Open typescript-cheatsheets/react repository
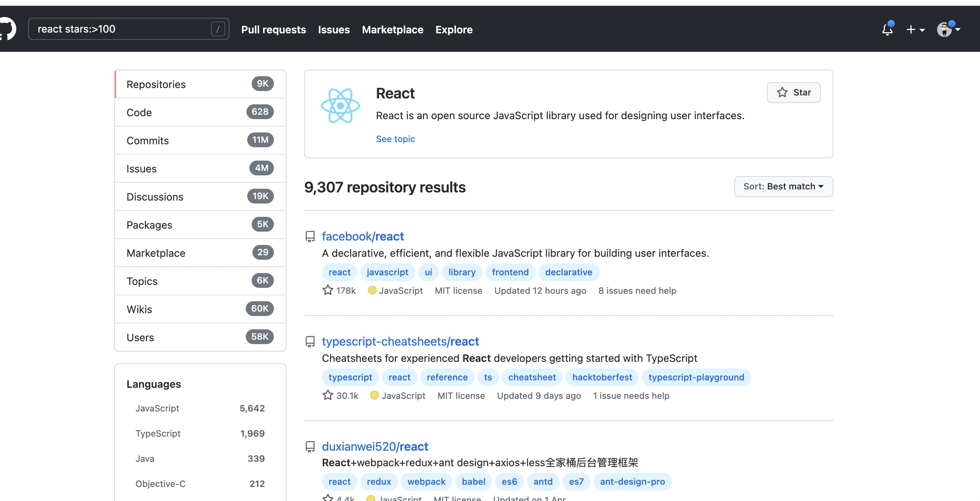The height and width of the screenshot is (501, 980). click(x=400, y=341)
